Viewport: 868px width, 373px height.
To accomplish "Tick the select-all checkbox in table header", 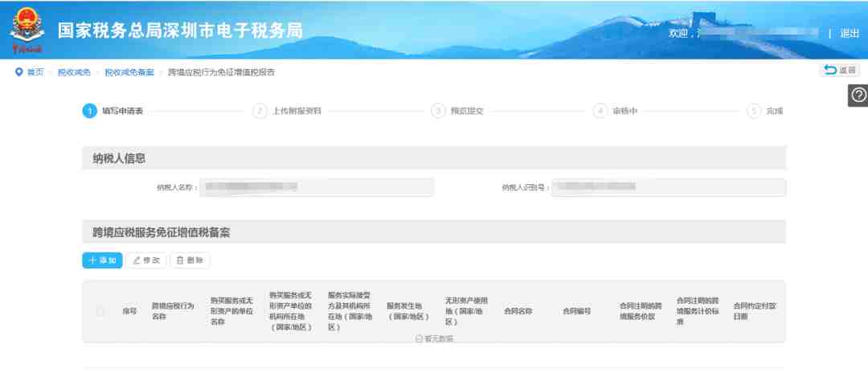I will pos(100,312).
